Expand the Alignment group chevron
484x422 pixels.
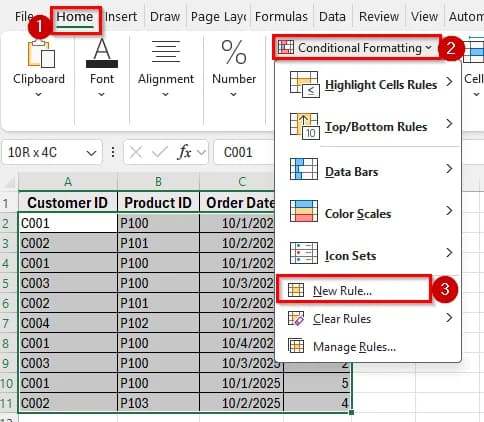click(165, 94)
